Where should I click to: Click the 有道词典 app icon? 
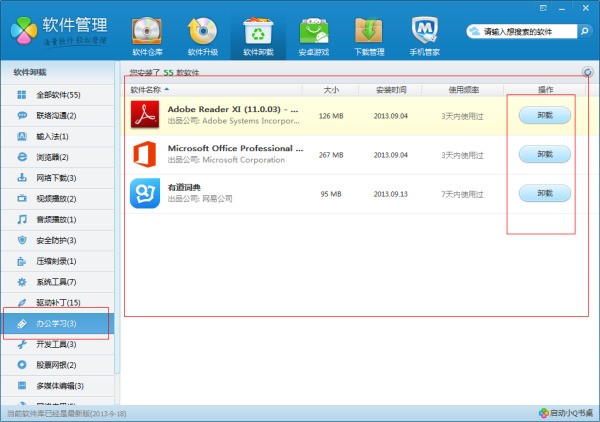click(x=146, y=192)
